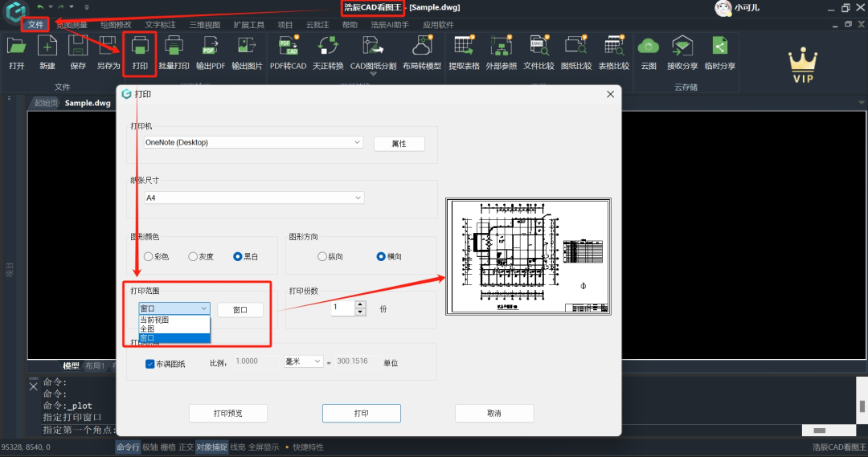Select the 彩色 color radio button
Viewport: 868px width, 457px height.
(149, 257)
